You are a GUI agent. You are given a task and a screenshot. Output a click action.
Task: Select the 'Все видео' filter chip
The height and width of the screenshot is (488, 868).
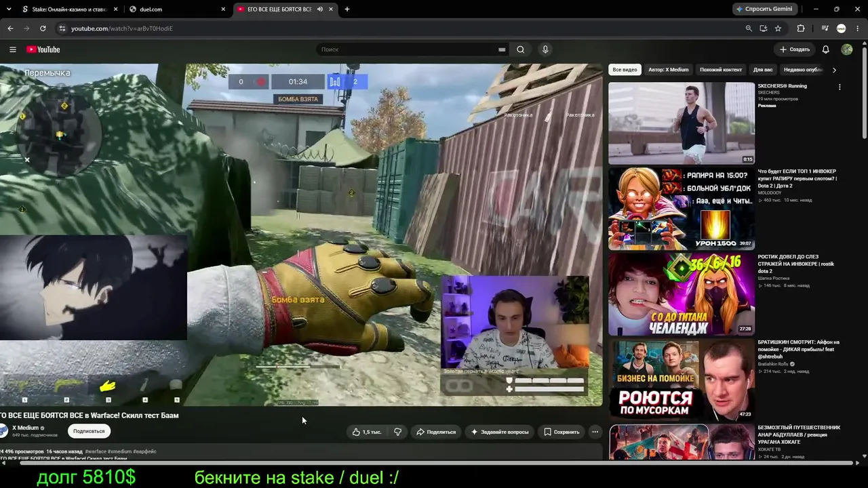click(x=625, y=70)
